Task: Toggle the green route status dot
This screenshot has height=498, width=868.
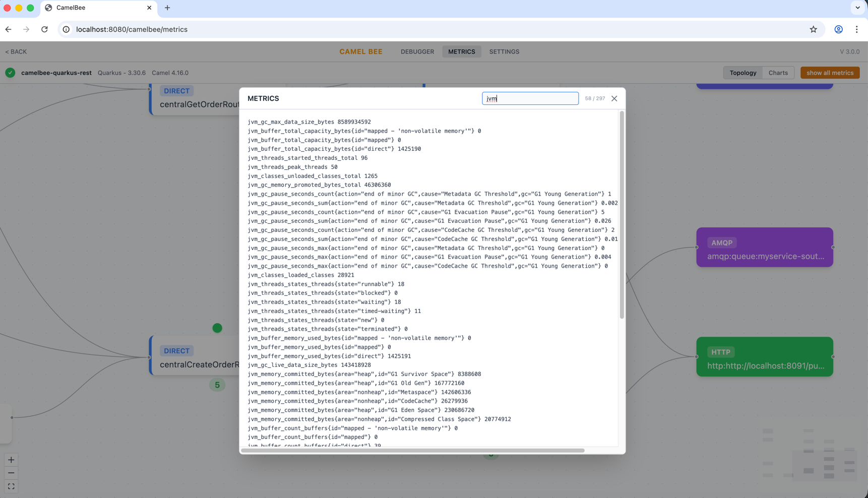Action: click(217, 328)
